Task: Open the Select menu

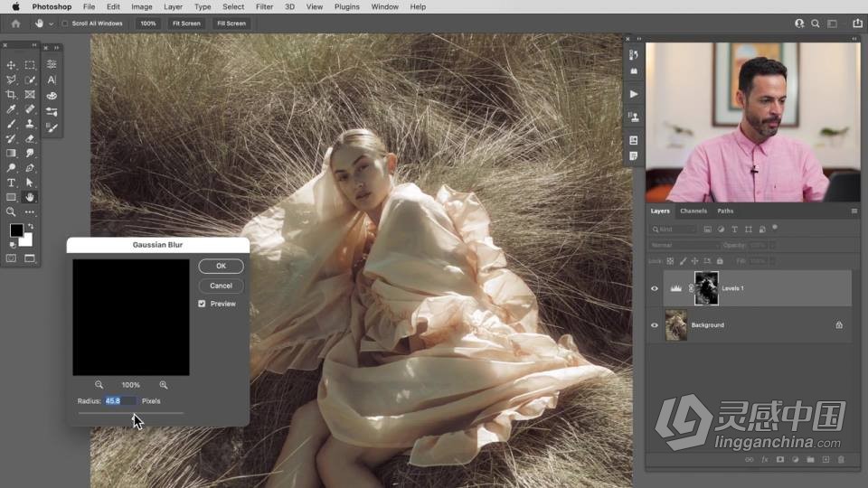Action: (x=233, y=6)
